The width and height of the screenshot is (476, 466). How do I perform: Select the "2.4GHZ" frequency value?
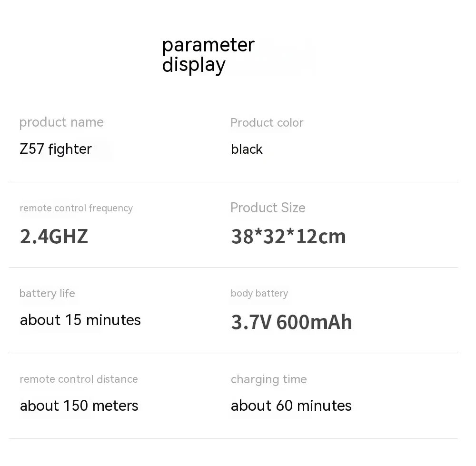pyautogui.click(x=54, y=236)
